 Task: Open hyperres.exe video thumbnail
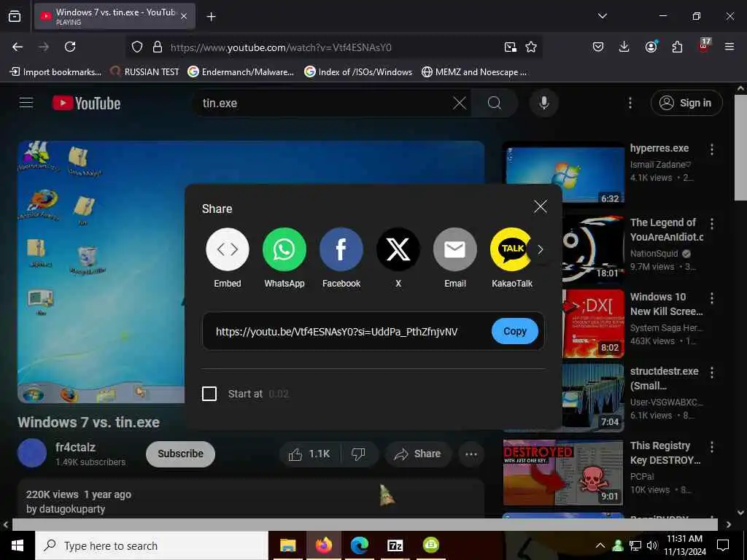click(x=565, y=174)
